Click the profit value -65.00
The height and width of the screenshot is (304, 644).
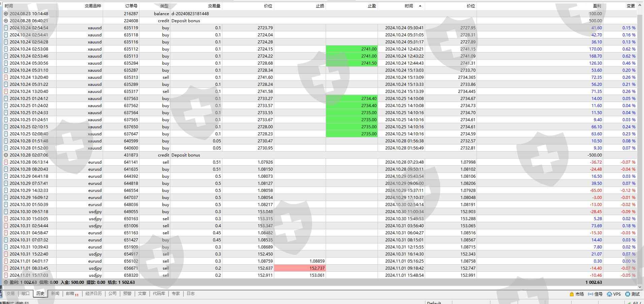click(596, 191)
